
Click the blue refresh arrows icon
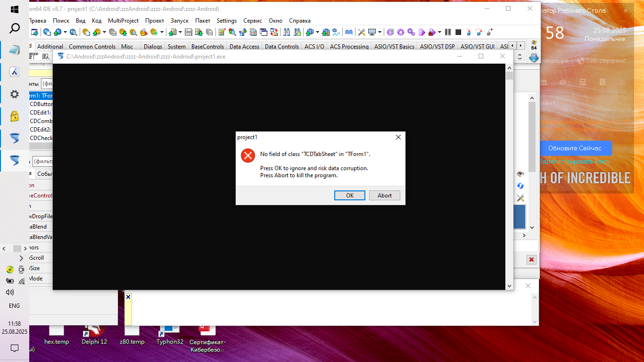click(520, 186)
